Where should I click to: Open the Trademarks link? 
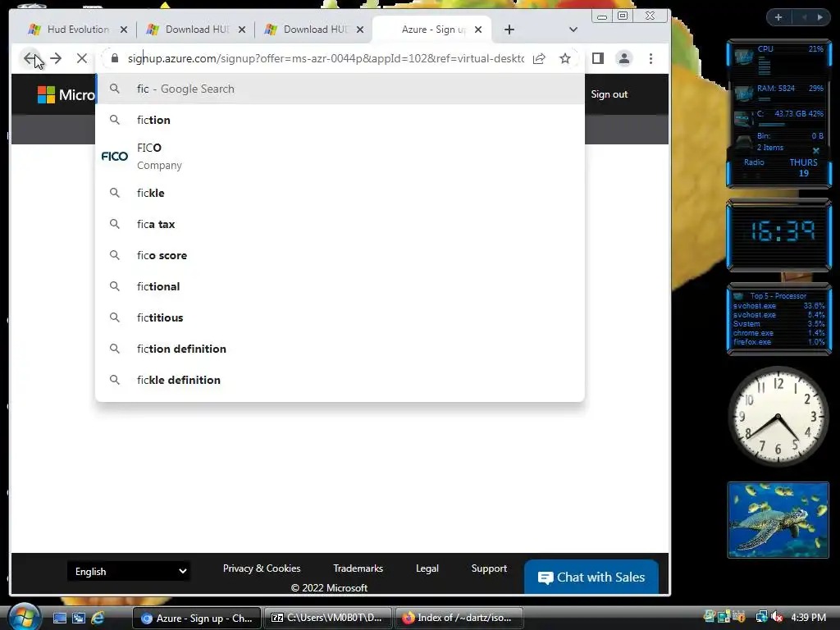pos(358,568)
